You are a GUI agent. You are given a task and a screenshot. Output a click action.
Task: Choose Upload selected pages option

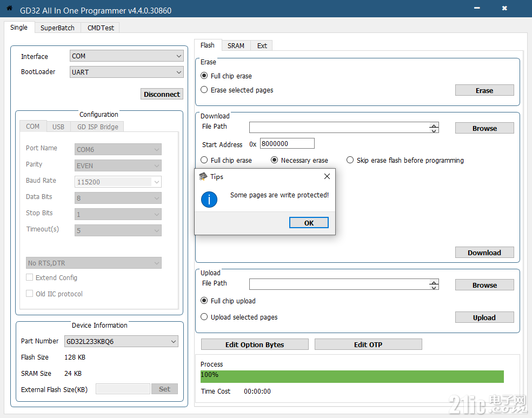point(204,317)
